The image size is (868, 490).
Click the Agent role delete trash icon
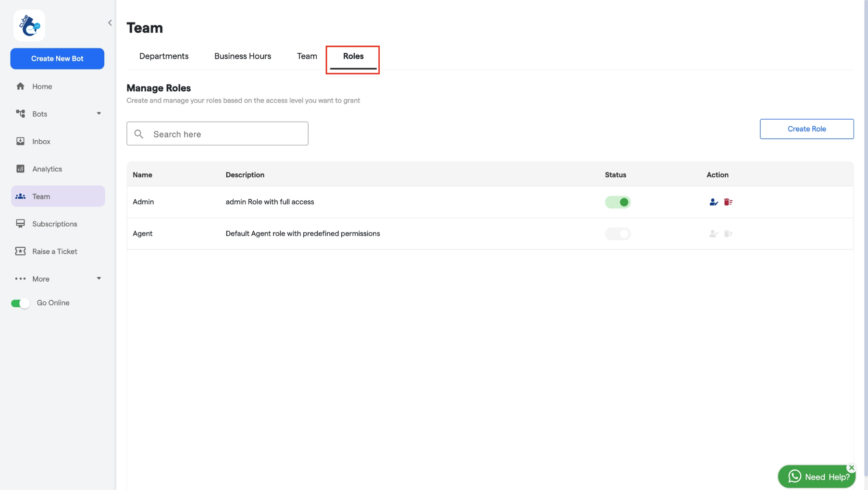click(728, 234)
